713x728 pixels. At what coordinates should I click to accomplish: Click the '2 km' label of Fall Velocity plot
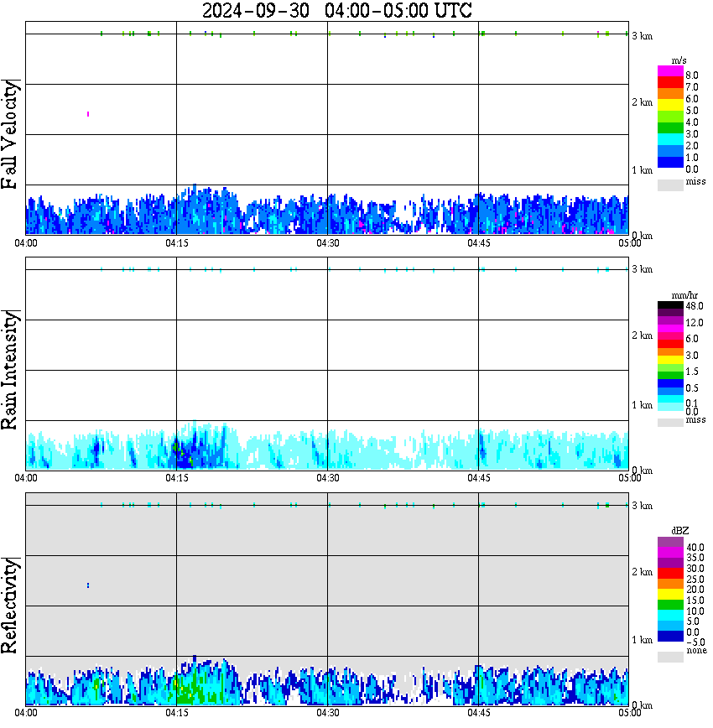[x=643, y=102]
